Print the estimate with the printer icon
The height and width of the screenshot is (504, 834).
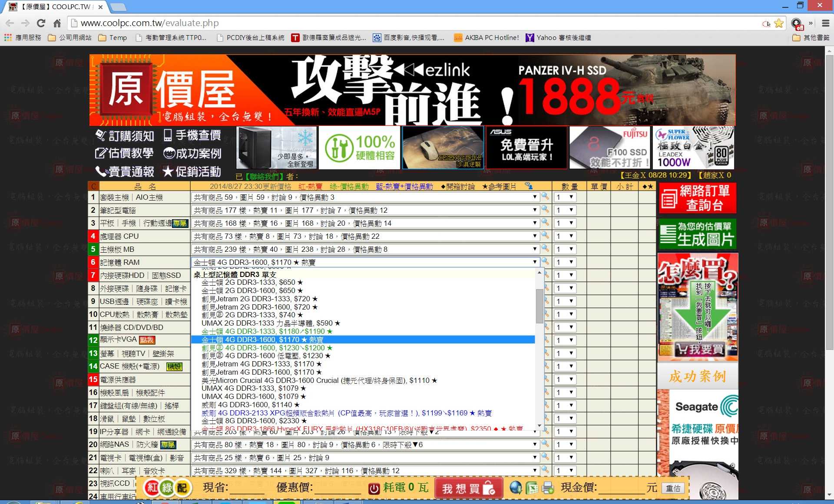[x=548, y=488]
